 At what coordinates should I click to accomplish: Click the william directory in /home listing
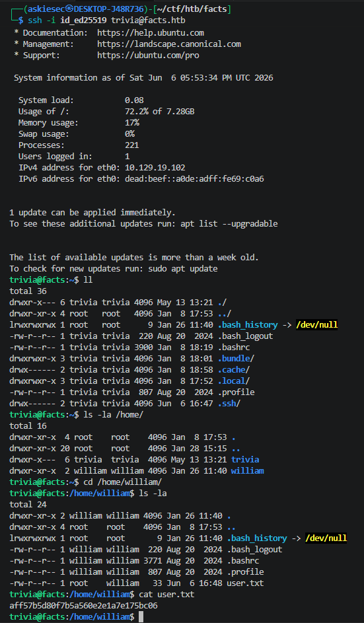[x=248, y=471]
